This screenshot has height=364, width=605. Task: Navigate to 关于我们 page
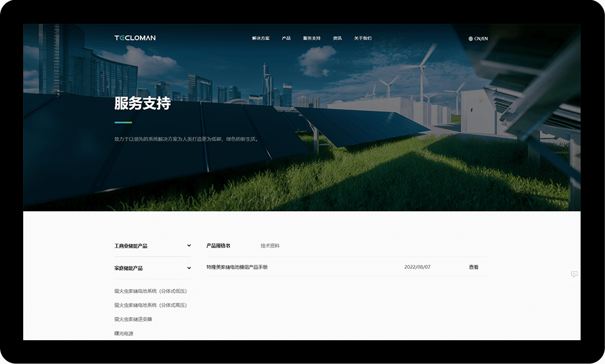[363, 39]
